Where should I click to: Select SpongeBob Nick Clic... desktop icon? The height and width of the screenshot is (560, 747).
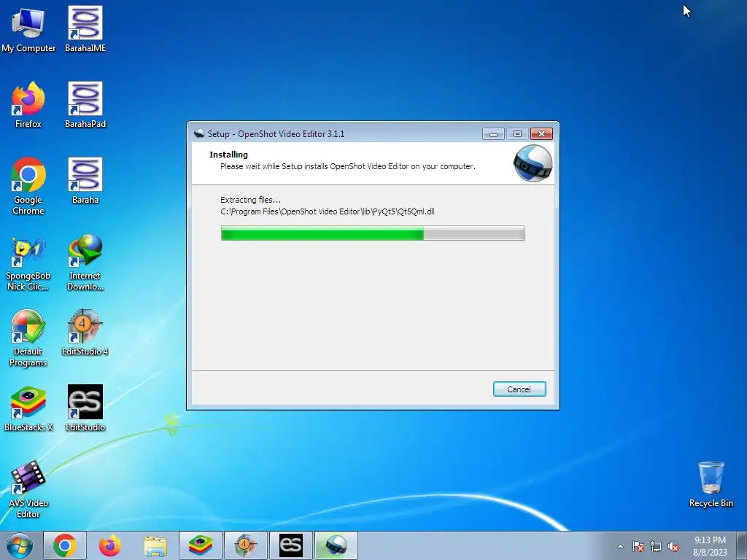click(x=28, y=264)
